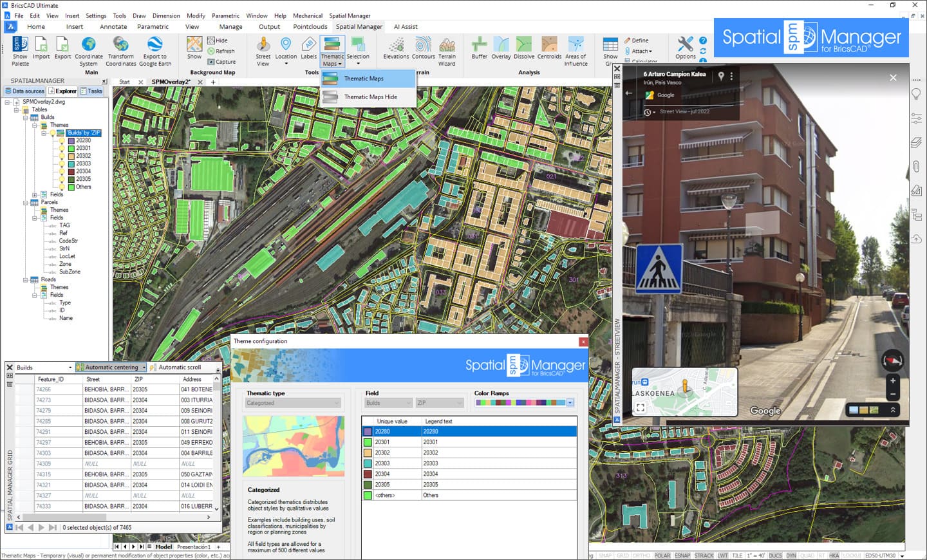Toggle visibility bulb for 20303
This screenshot has width=927, height=560.
click(x=62, y=163)
